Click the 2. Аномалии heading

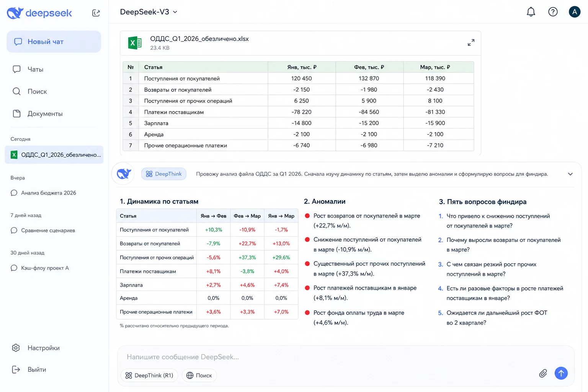coord(325,201)
